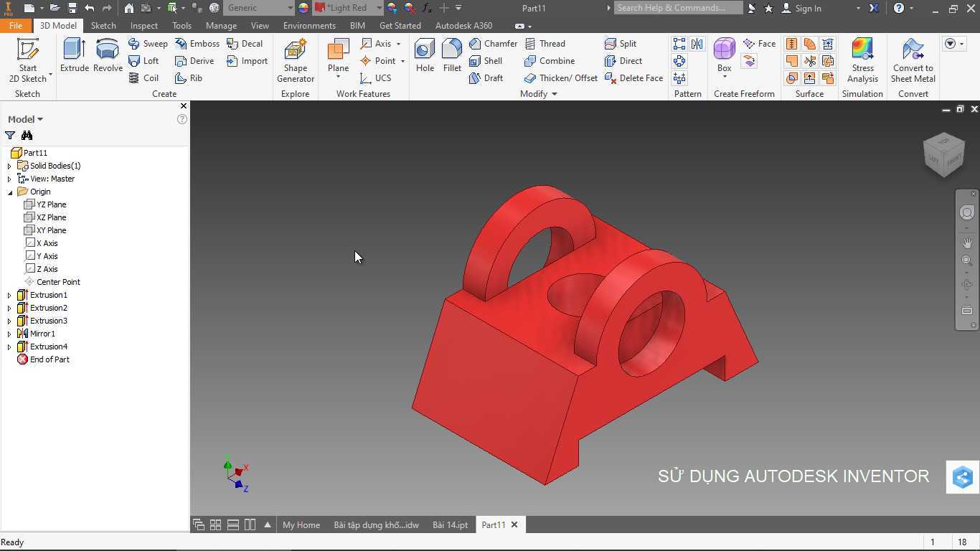
Task: Select the Delete Face tool
Action: [633, 78]
